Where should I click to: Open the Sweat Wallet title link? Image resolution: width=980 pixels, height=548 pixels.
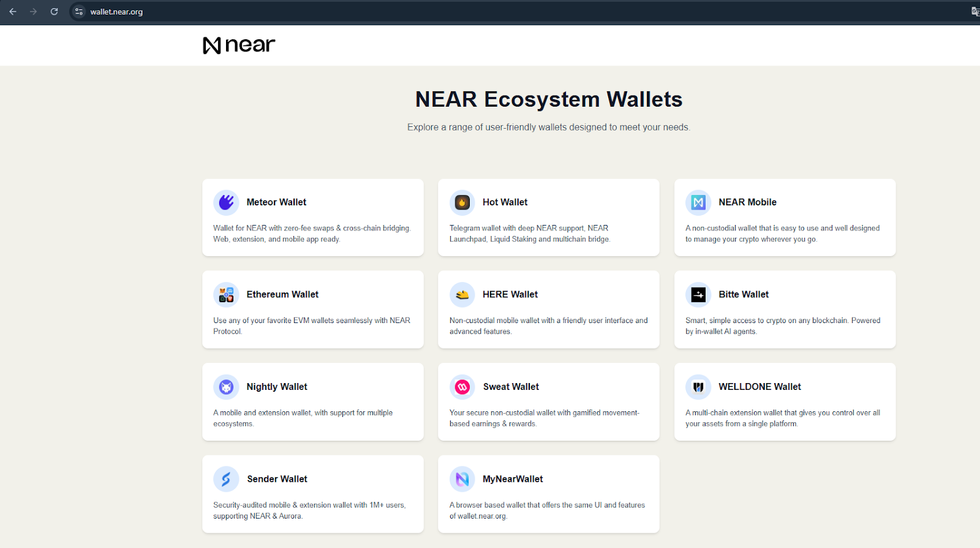point(511,387)
